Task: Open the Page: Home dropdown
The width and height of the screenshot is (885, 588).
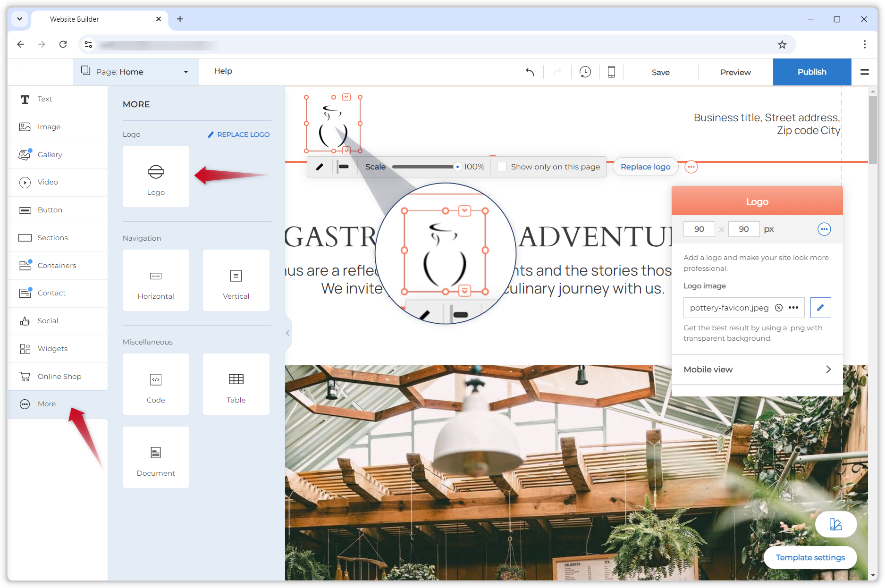Action: [x=135, y=72]
